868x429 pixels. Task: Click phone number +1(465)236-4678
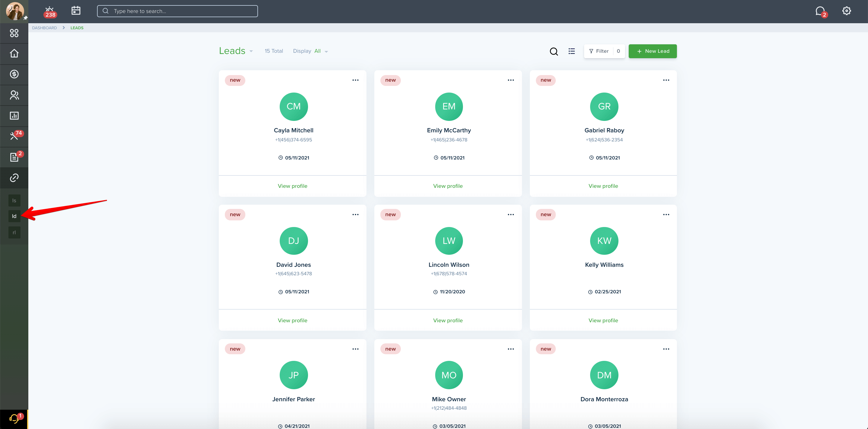click(449, 140)
